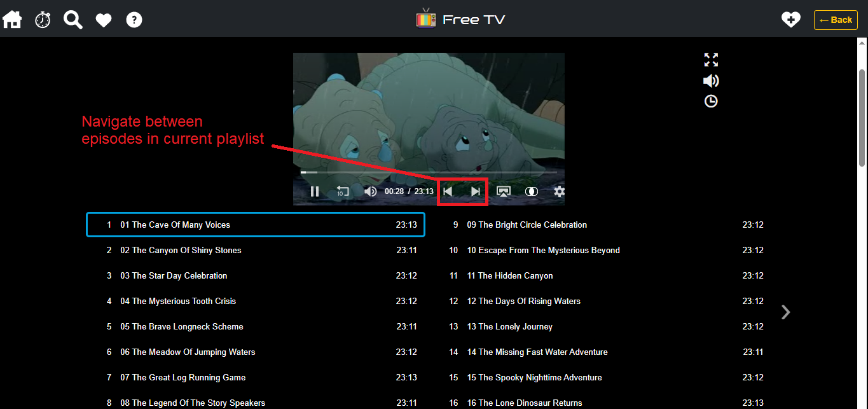This screenshot has height=409, width=868.
Task: Add to favorites with heart-plus icon
Action: pyautogui.click(x=790, y=20)
